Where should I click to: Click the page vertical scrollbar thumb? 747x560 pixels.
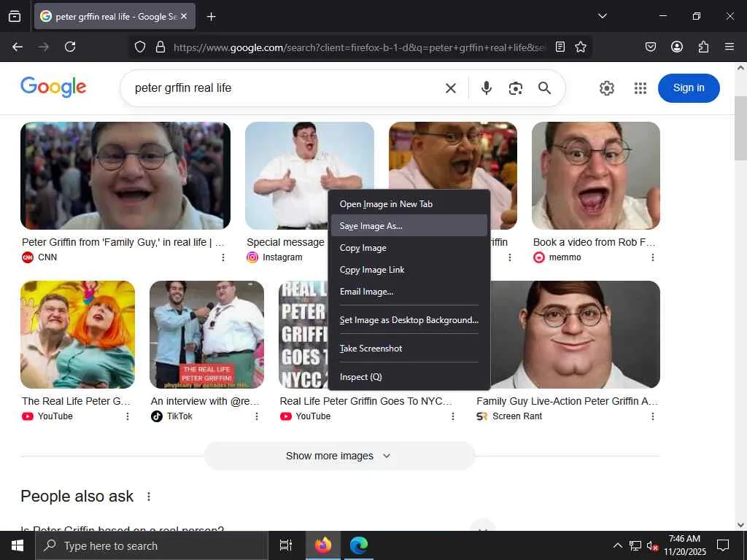[x=740, y=128]
